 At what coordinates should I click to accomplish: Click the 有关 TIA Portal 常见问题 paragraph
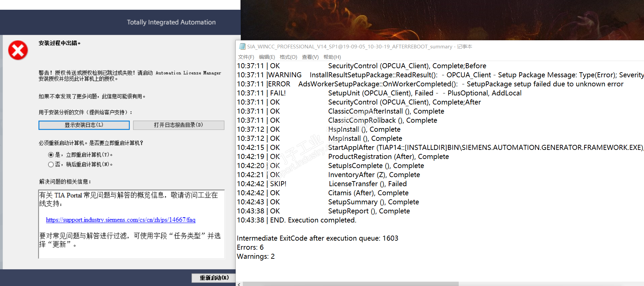pos(129,199)
